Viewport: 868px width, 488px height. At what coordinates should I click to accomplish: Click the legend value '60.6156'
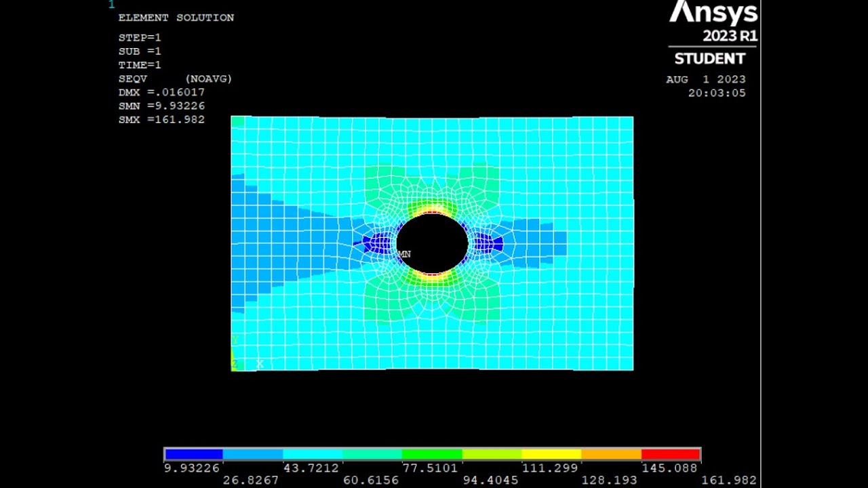coord(371,480)
